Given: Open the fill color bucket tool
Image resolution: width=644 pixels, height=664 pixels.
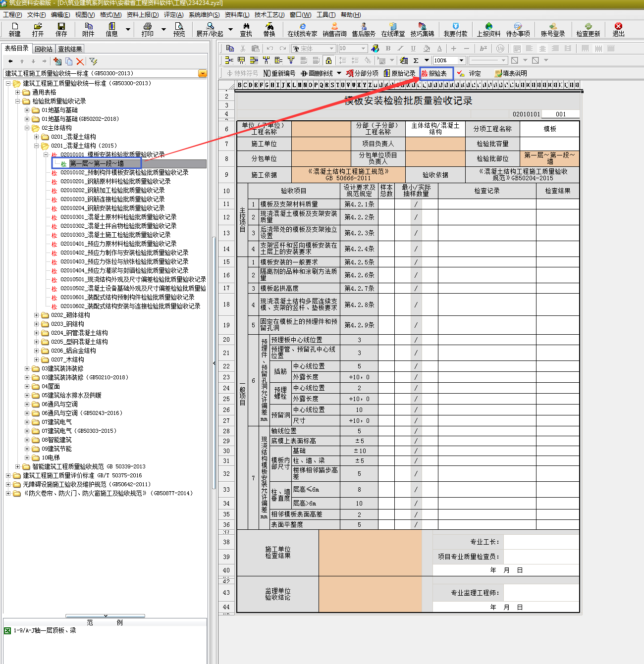Looking at the screenshot, I should 427,49.
